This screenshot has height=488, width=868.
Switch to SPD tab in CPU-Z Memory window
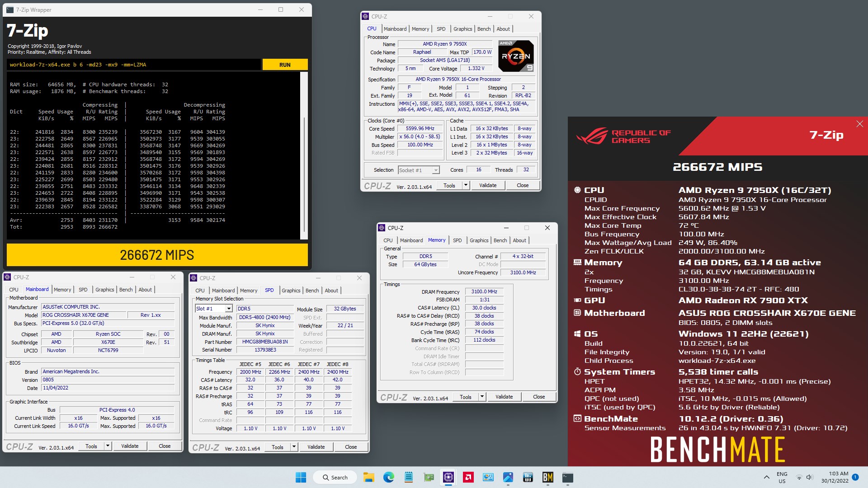click(x=457, y=240)
